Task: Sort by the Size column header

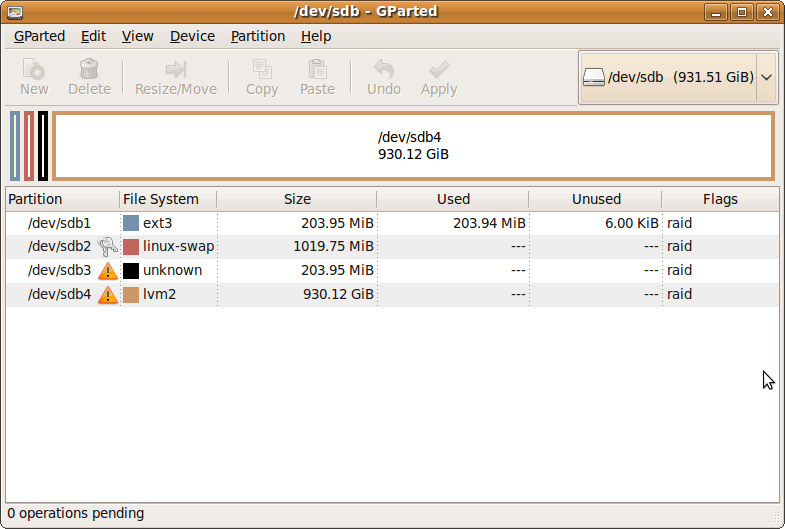Action: [x=297, y=199]
